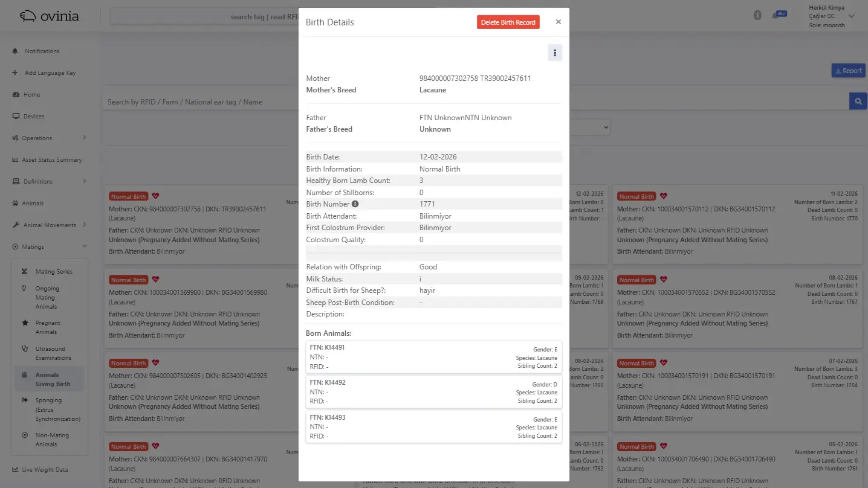
Task: Click the info icon next to Birth Number
Action: tap(355, 204)
